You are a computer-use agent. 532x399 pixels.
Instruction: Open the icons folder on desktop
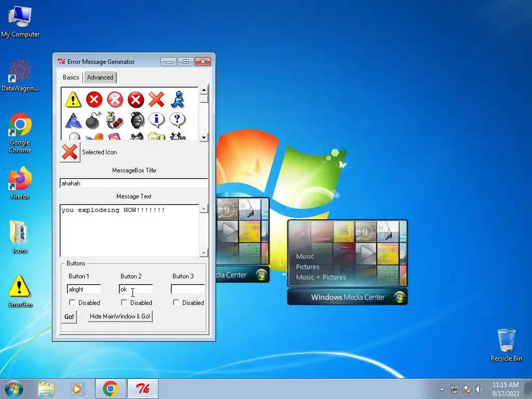[20, 237]
